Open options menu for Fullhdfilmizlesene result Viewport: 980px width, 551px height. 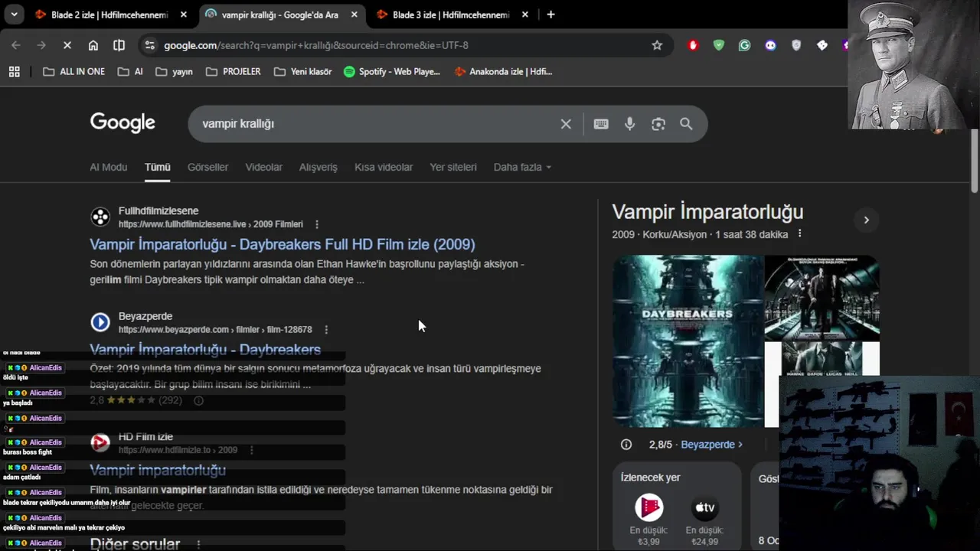pyautogui.click(x=317, y=224)
